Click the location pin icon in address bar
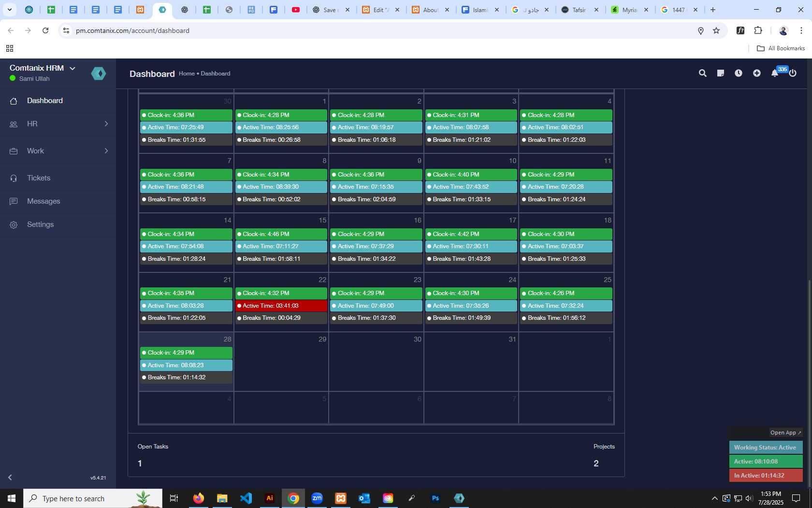The height and width of the screenshot is (508, 812). coord(701,30)
